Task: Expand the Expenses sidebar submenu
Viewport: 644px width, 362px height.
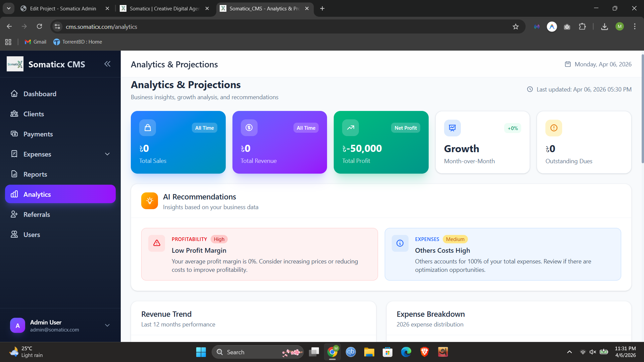Action: click(x=107, y=154)
